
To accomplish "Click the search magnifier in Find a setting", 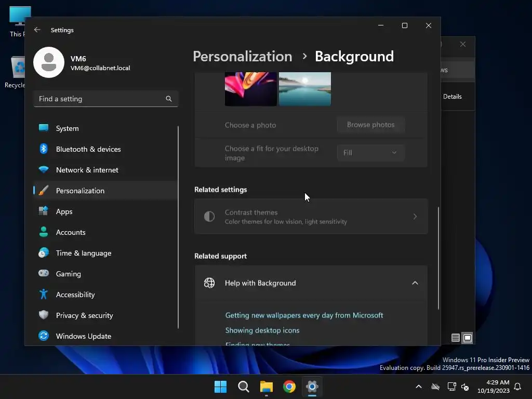I will coord(169,99).
